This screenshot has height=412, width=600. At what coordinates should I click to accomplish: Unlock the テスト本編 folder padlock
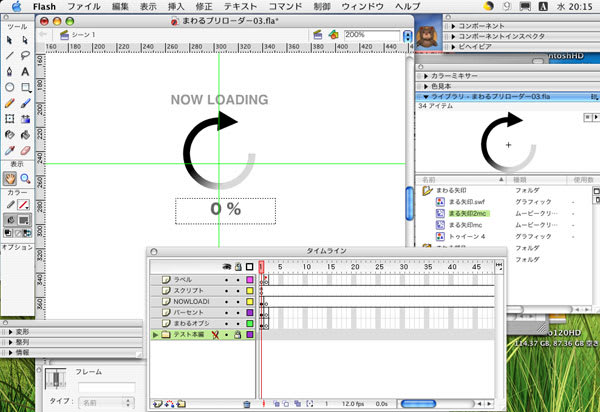tap(238, 335)
